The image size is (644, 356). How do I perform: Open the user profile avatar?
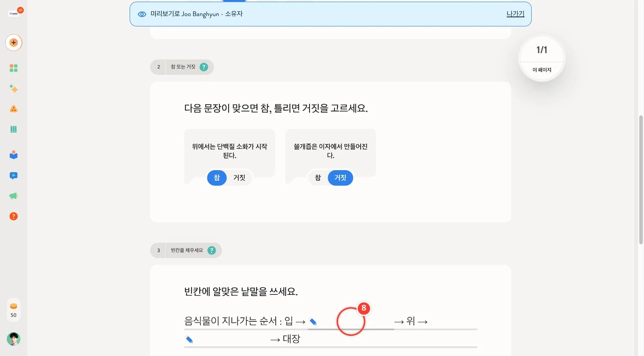pyautogui.click(x=14, y=339)
